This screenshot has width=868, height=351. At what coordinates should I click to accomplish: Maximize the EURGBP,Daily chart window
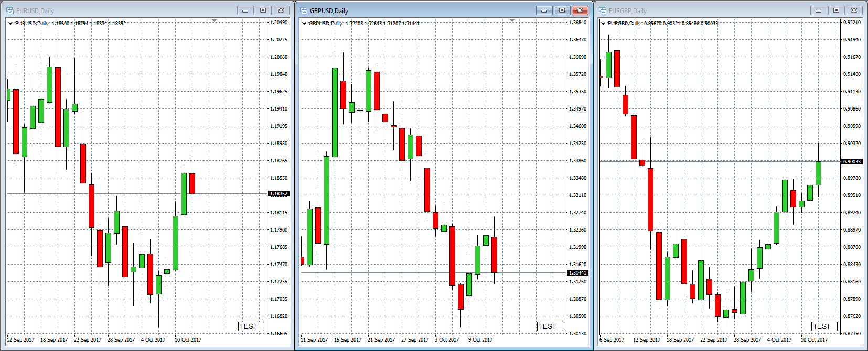(x=837, y=10)
